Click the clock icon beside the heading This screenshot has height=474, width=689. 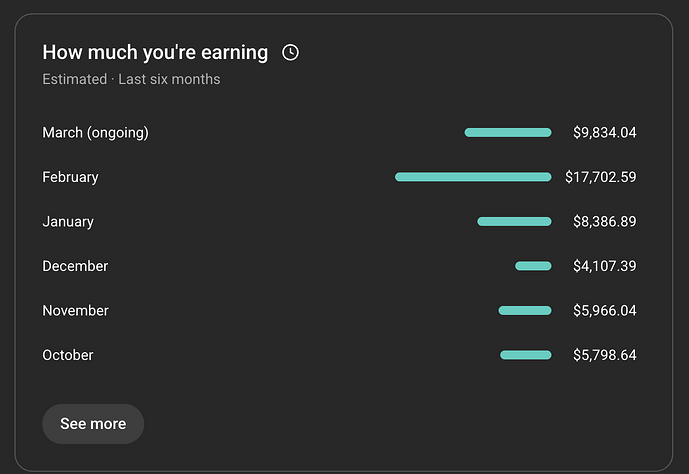click(x=290, y=53)
